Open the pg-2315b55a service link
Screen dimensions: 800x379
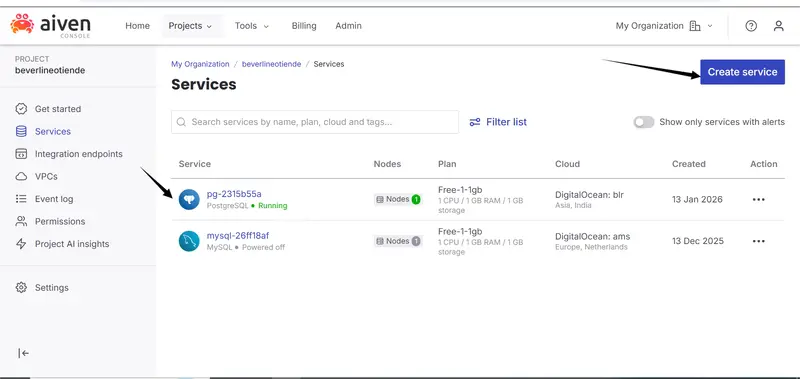pos(234,194)
